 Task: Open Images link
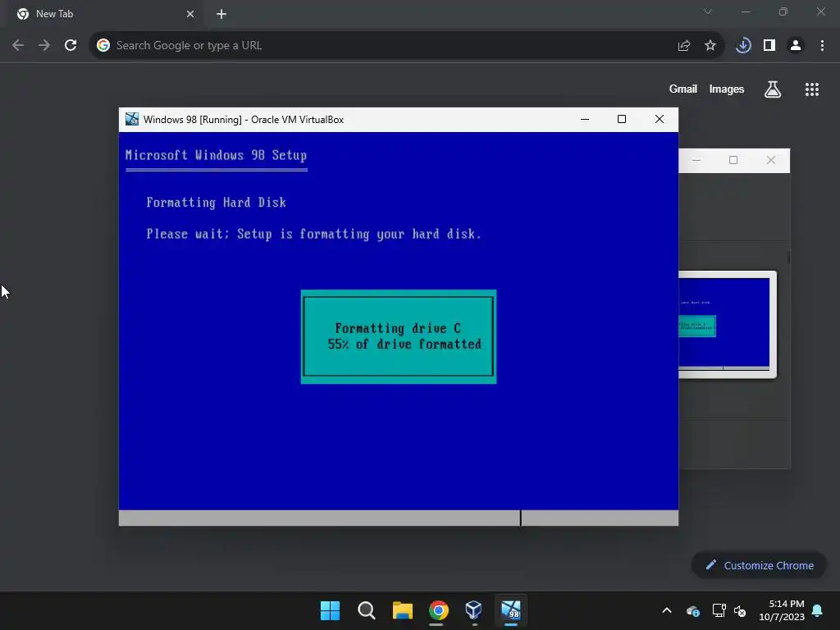point(727,89)
